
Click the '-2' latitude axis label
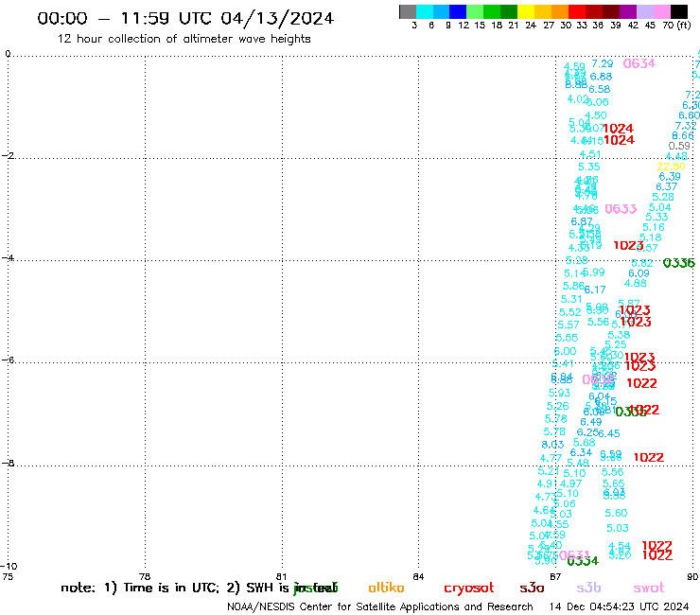coord(8,155)
